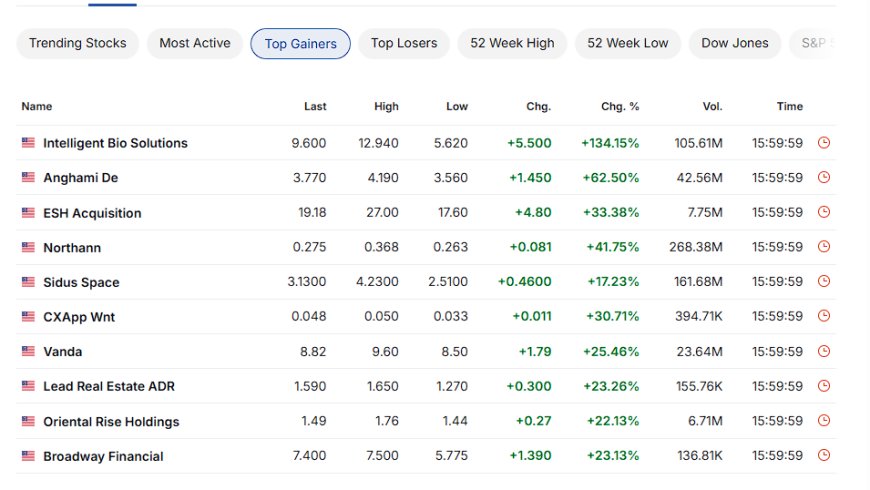Sort table by Chg. % column header
Image resolution: width=870 pixels, height=490 pixels.
(620, 106)
